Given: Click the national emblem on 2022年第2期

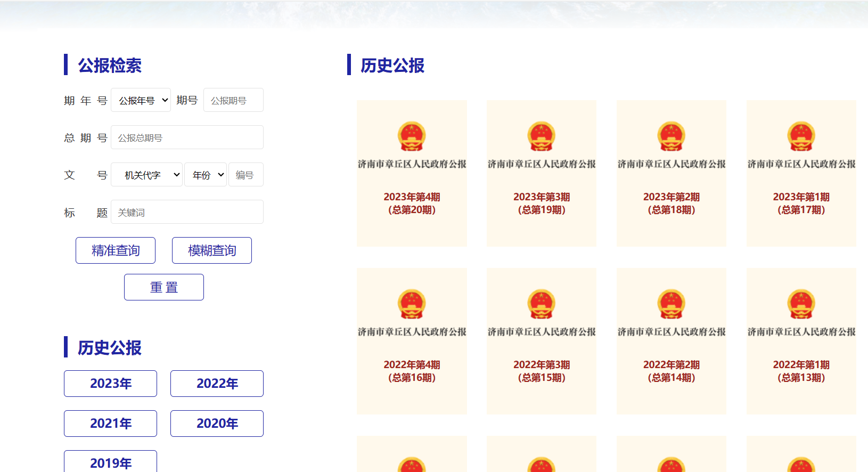Looking at the screenshot, I should [671, 304].
